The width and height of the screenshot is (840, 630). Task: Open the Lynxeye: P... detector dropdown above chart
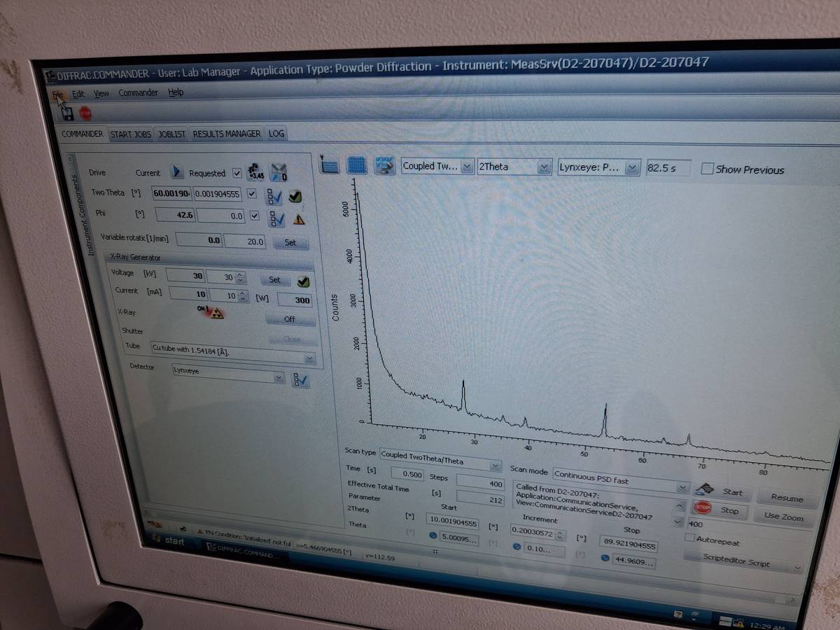tap(598, 168)
